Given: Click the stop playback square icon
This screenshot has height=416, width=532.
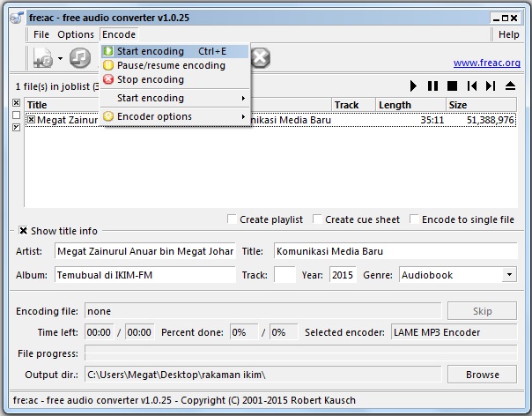Looking at the screenshot, I should (x=452, y=86).
